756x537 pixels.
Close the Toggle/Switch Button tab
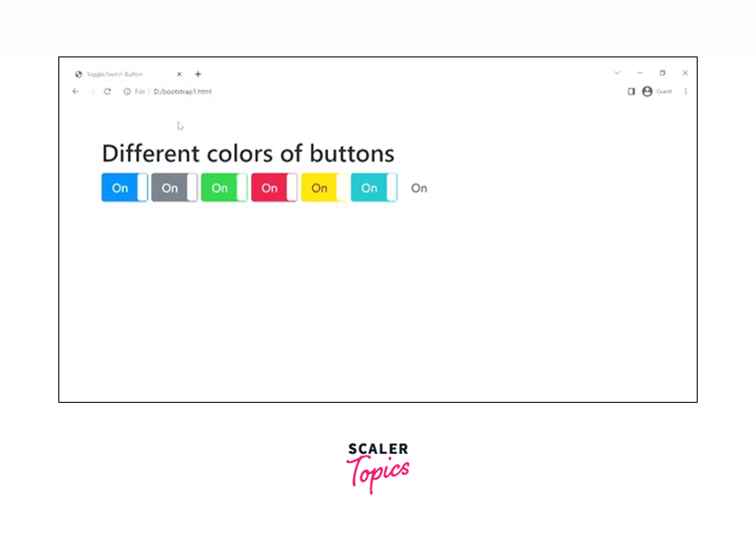[180, 74]
